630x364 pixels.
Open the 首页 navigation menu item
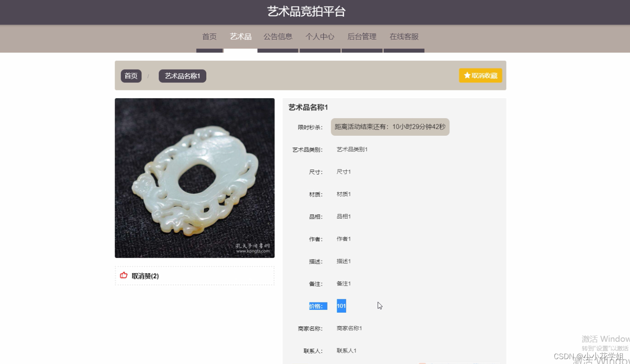coord(209,36)
